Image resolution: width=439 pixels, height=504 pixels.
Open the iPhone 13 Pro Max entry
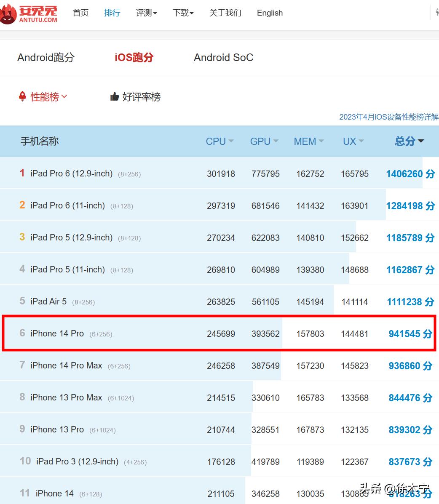pyautogui.click(x=66, y=397)
